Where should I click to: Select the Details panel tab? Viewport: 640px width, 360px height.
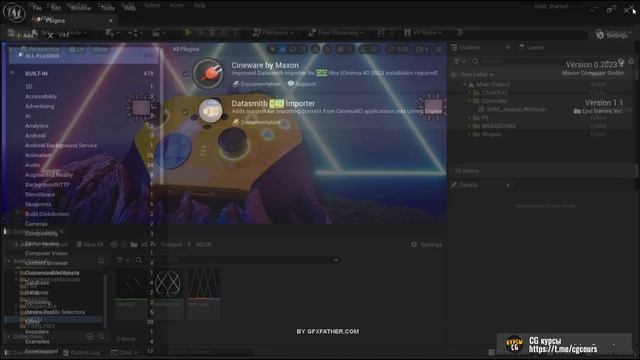click(464, 185)
